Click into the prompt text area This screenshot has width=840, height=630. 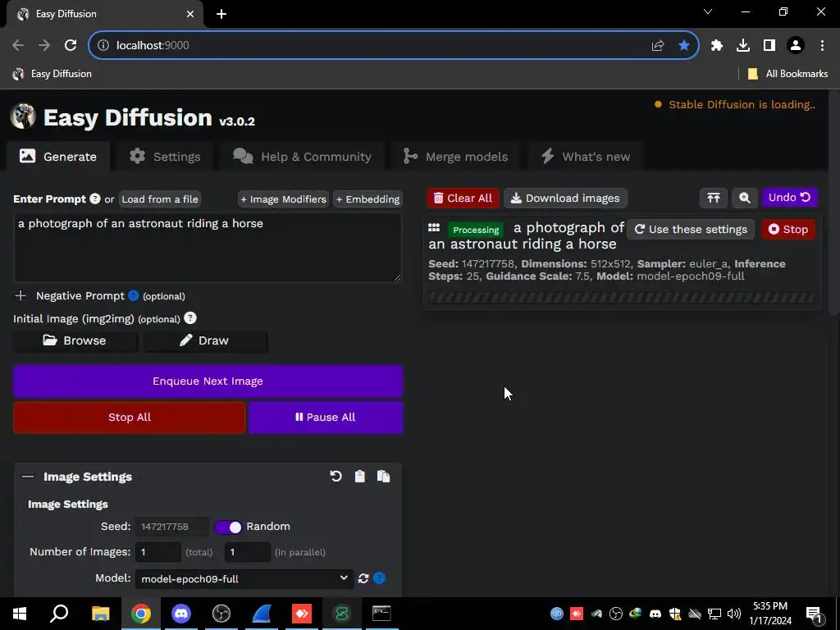point(208,248)
